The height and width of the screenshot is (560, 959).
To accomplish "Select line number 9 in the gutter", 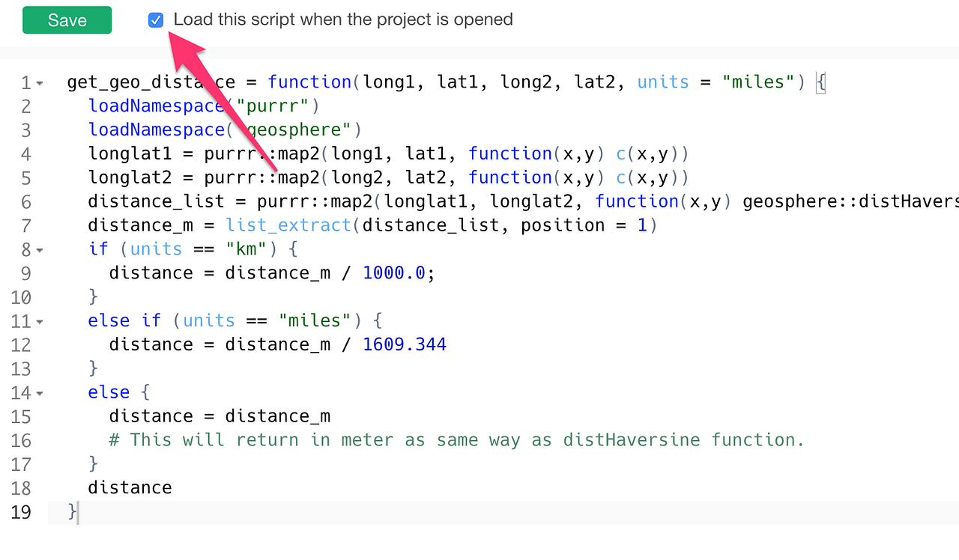I will 26,273.
